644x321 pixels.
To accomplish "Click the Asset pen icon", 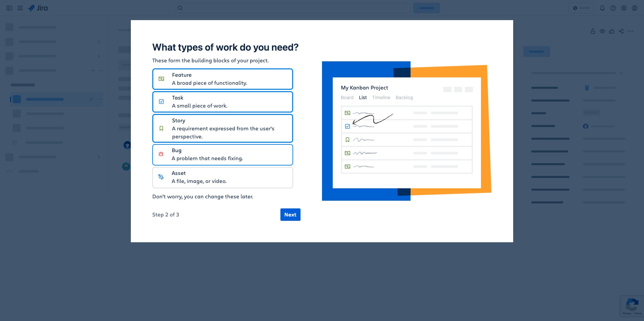I will 161,177.
